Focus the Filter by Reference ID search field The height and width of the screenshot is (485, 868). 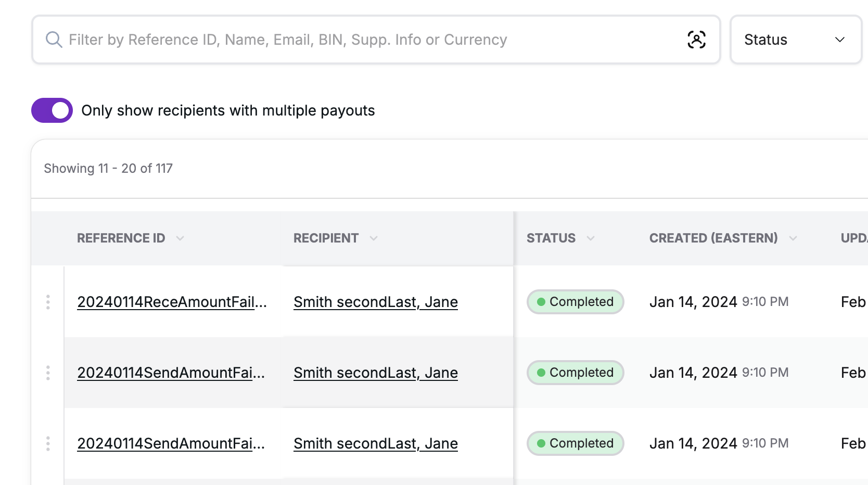pyautogui.click(x=364, y=40)
